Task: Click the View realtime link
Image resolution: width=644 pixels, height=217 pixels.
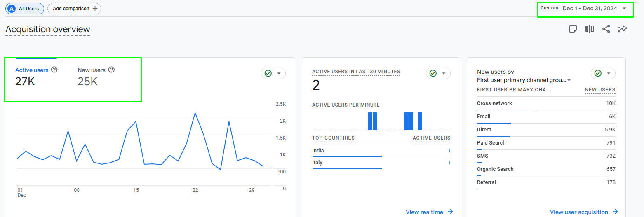Action: (x=424, y=212)
